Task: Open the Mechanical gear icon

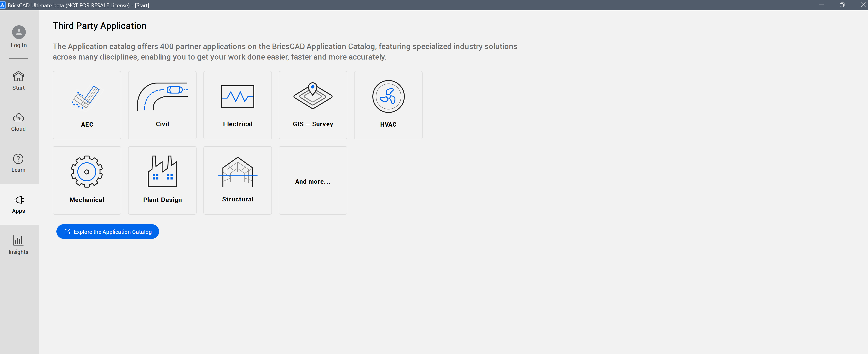Action: [87, 172]
